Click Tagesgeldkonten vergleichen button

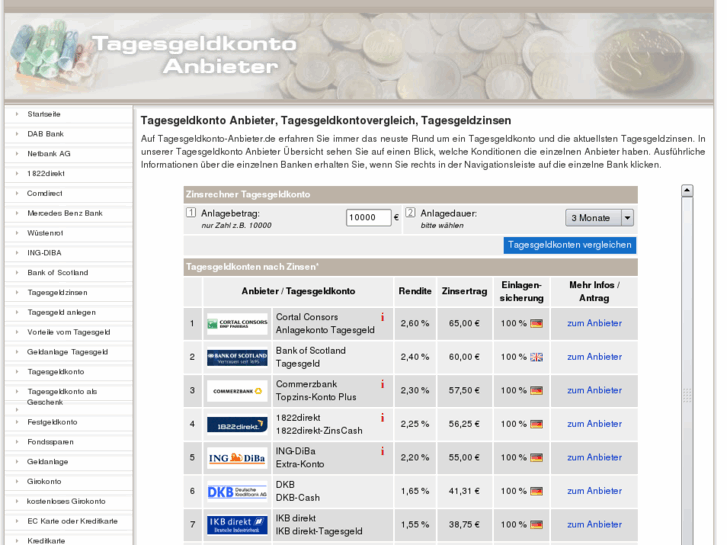(x=569, y=245)
